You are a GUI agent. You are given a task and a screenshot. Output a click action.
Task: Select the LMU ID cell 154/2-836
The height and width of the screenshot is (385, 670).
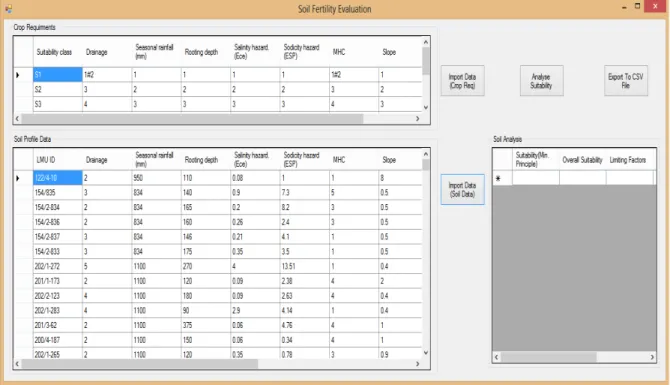point(58,222)
